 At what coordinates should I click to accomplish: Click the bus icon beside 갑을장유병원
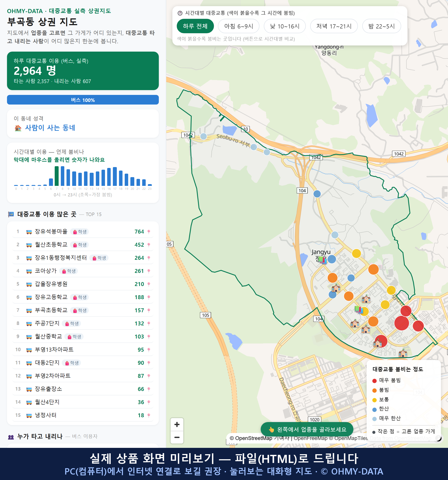pyautogui.click(x=29, y=284)
